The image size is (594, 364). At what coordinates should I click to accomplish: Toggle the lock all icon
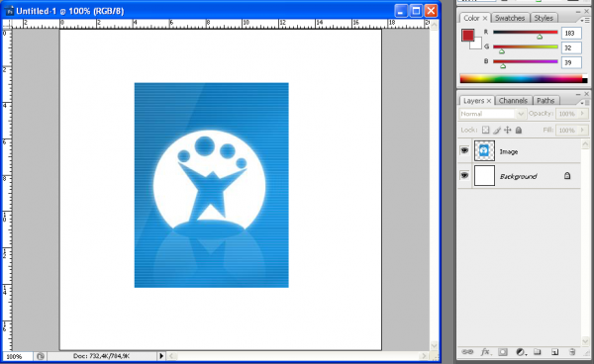click(519, 131)
